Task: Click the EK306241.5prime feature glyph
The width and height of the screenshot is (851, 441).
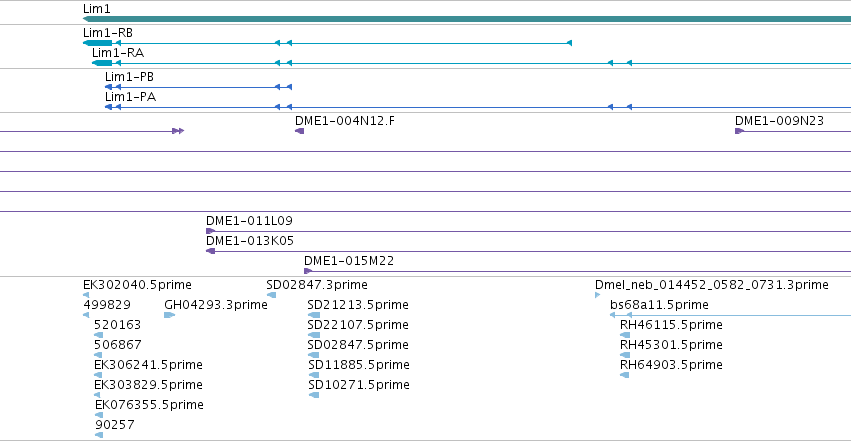Action: point(98,375)
